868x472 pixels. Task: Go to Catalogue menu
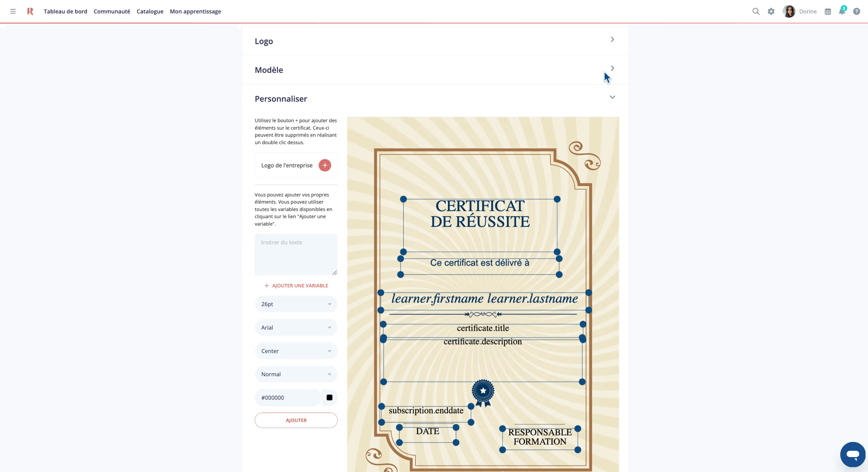[x=150, y=11]
